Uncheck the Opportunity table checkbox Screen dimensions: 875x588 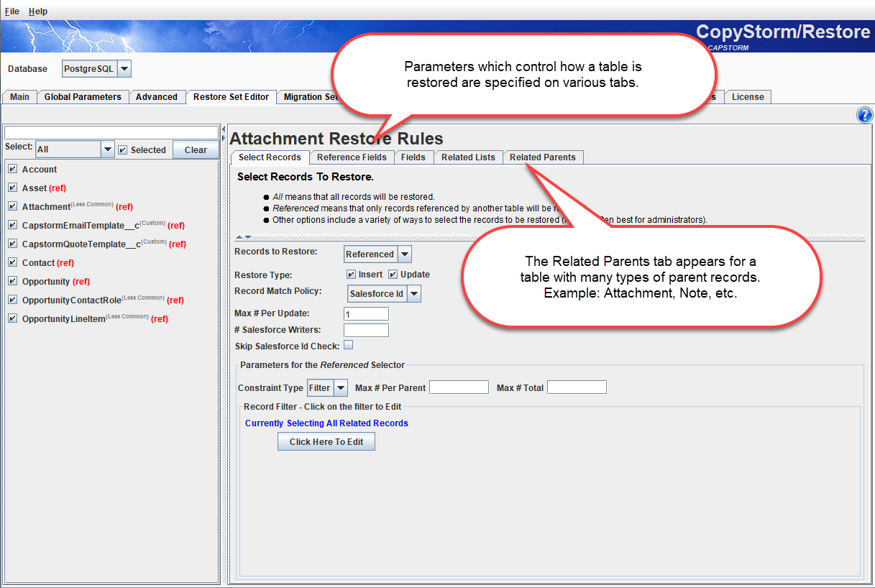pos(12,281)
